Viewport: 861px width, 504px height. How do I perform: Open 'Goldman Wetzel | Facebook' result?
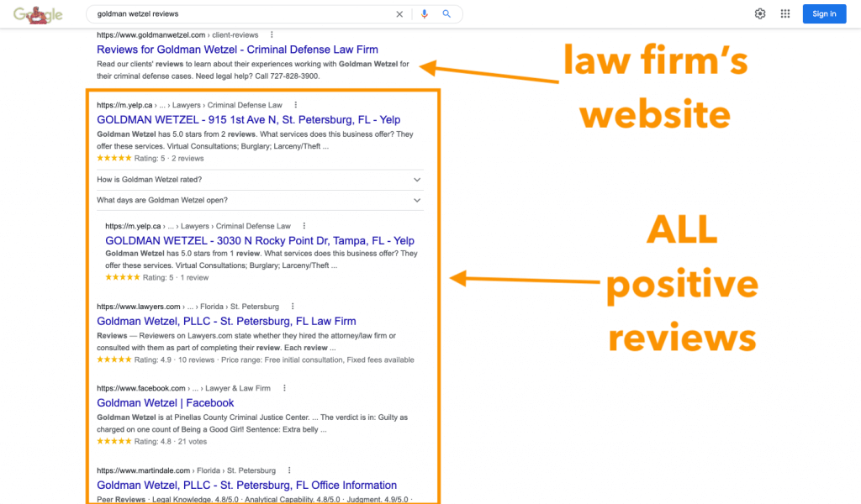pos(166,403)
